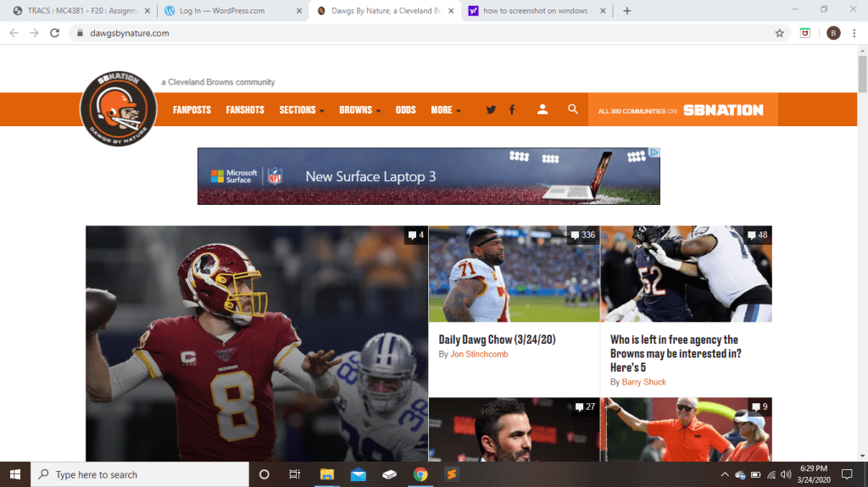Open the comment count bubble showing 336

(x=582, y=235)
